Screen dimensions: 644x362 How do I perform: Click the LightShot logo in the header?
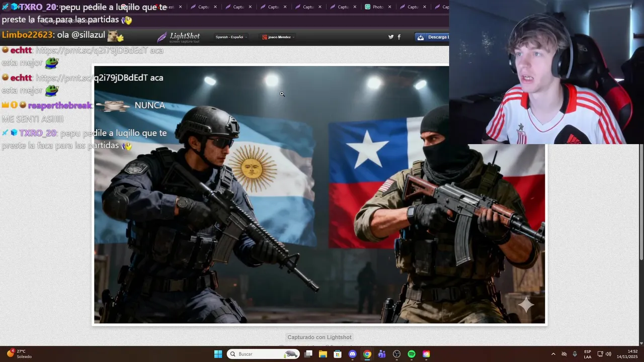coord(179,37)
